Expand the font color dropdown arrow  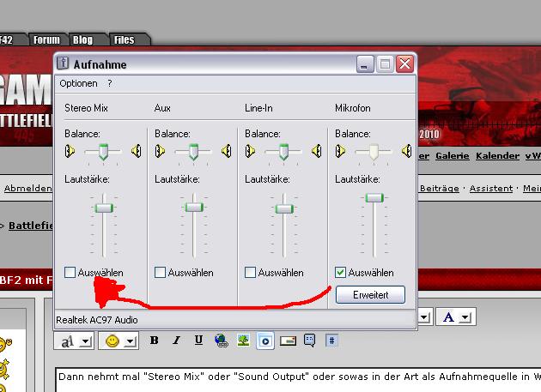tap(465, 317)
